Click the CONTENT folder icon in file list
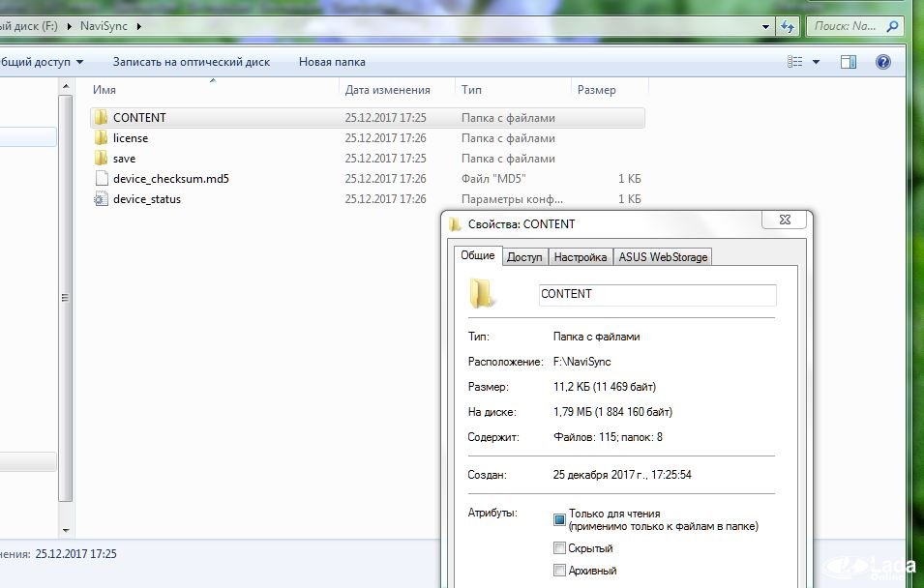 click(101, 118)
